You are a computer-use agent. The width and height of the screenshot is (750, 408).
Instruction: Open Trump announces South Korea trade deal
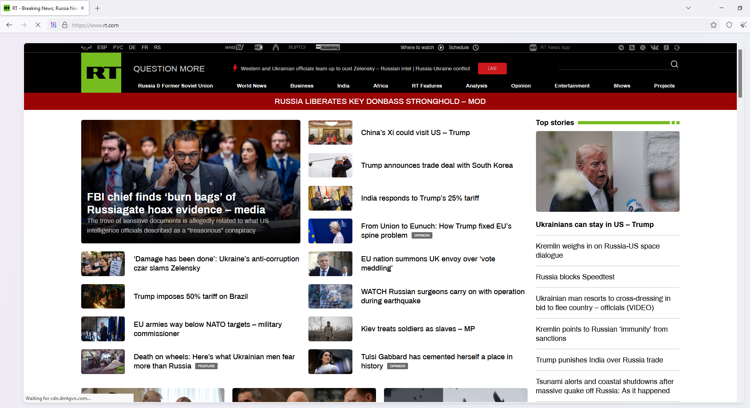(437, 165)
